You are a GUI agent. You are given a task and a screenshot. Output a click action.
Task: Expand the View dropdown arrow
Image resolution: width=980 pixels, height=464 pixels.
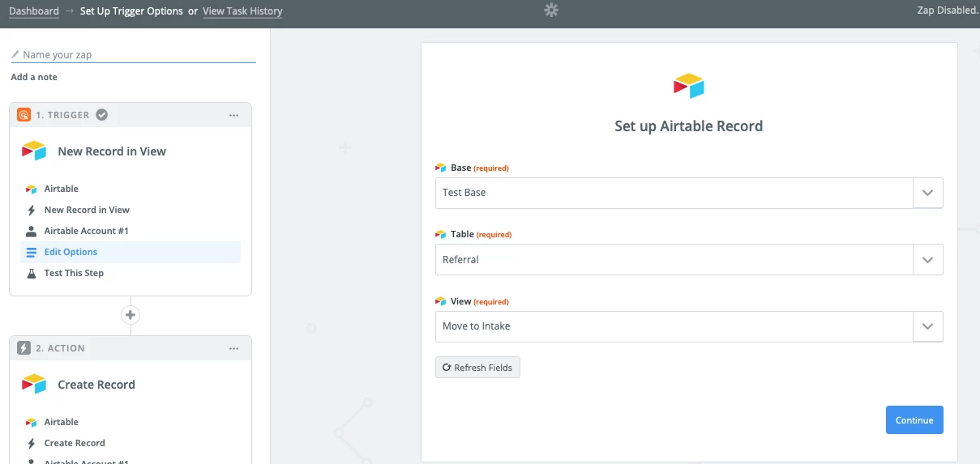(928, 326)
